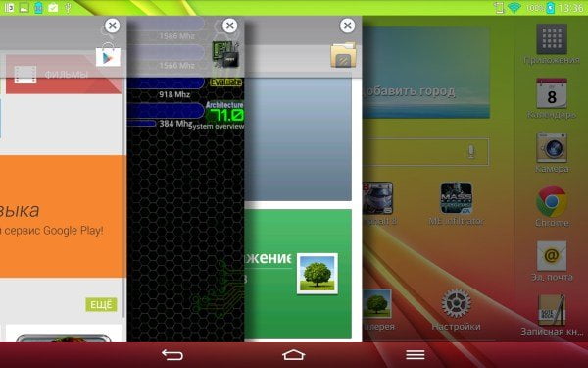588x368 pixels.
Task: Close the Google Play recent app card
Action: pos(112,26)
